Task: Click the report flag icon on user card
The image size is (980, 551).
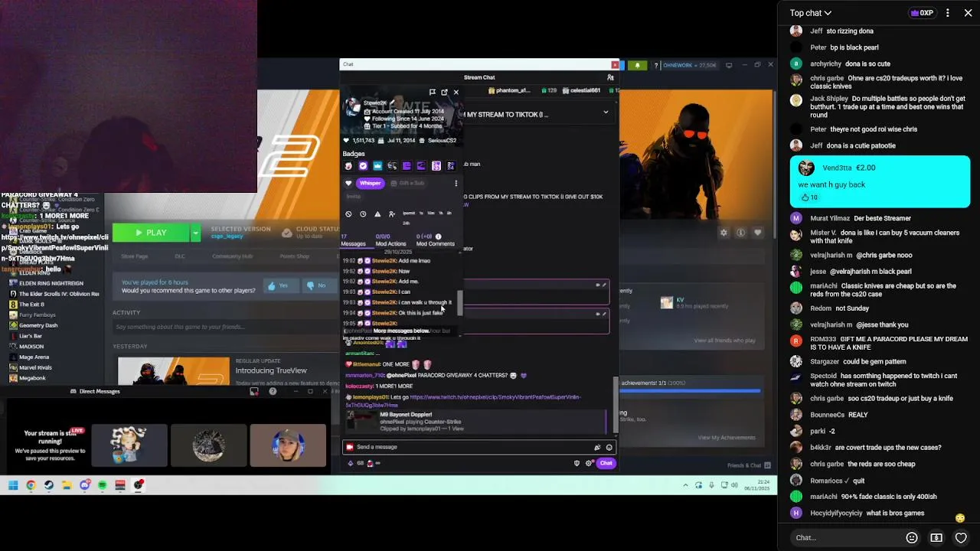Action: [433, 92]
